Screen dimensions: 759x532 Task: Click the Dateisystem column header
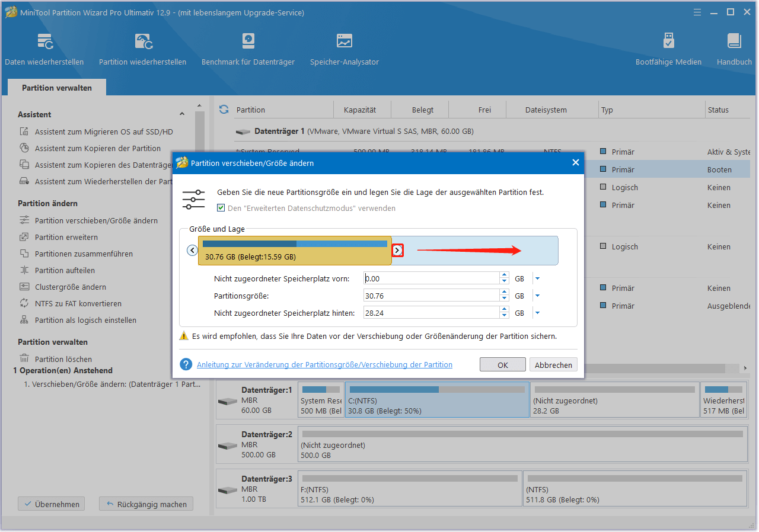pos(546,110)
